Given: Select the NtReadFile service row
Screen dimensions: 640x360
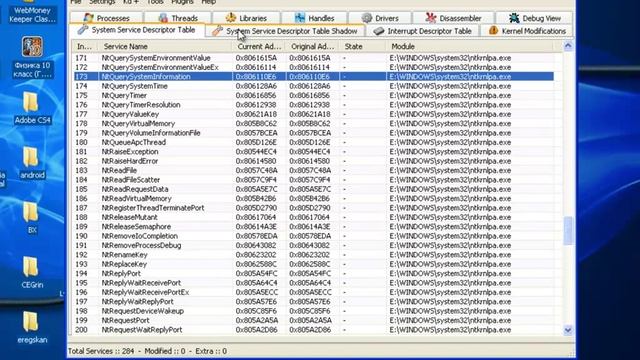Looking at the screenshot, I should (313, 171).
